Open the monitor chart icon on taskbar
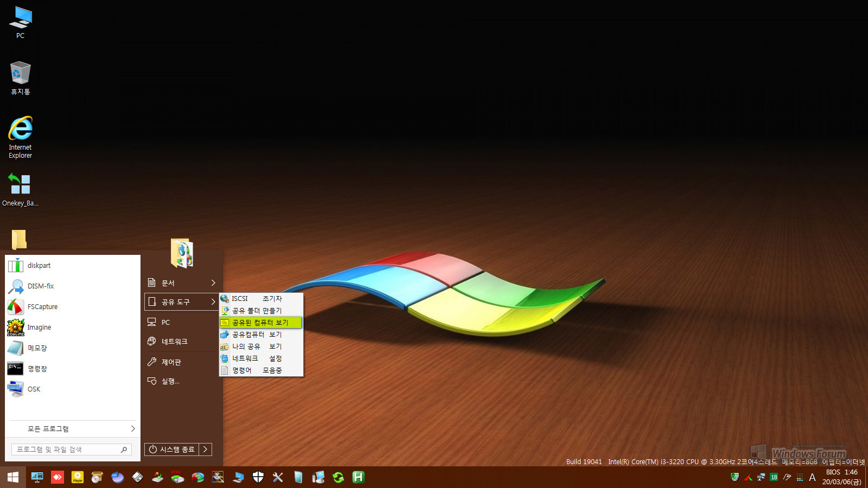This screenshot has height=488, width=868. [x=37, y=477]
